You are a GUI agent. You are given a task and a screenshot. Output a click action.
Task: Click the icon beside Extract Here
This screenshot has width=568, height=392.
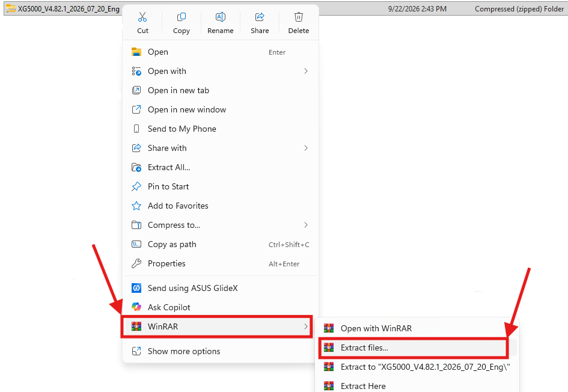click(329, 386)
